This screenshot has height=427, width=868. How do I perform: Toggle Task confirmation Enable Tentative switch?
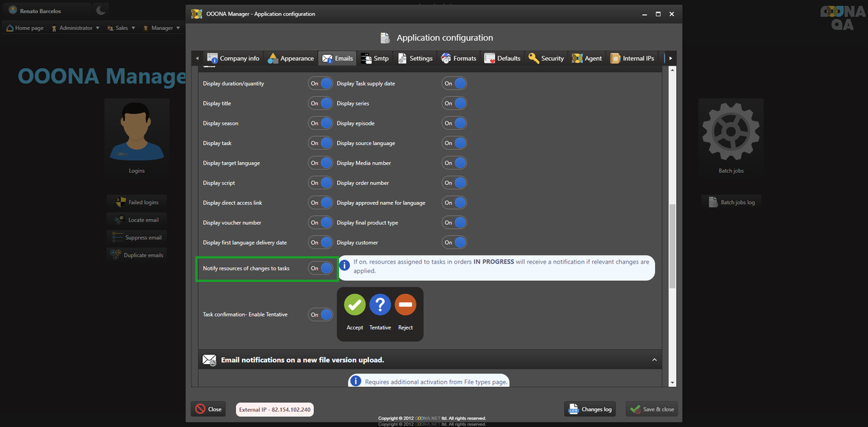(321, 314)
